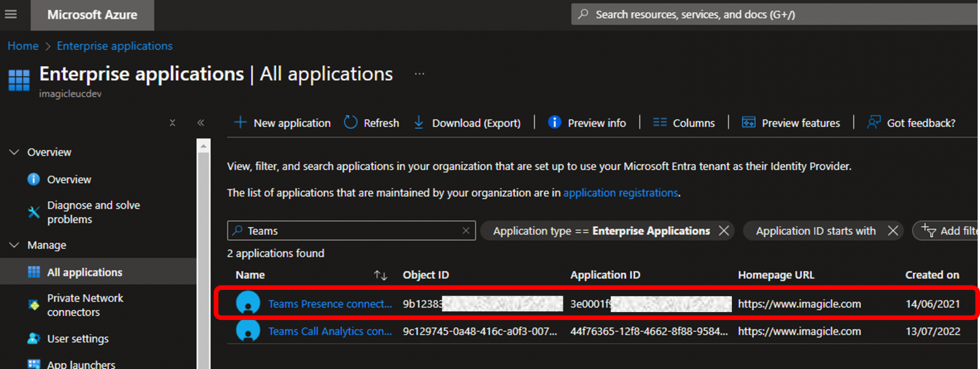Collapse the sidebar with double chevron
This screenshot has height=369, width=980.
click(x=200, y=123)
